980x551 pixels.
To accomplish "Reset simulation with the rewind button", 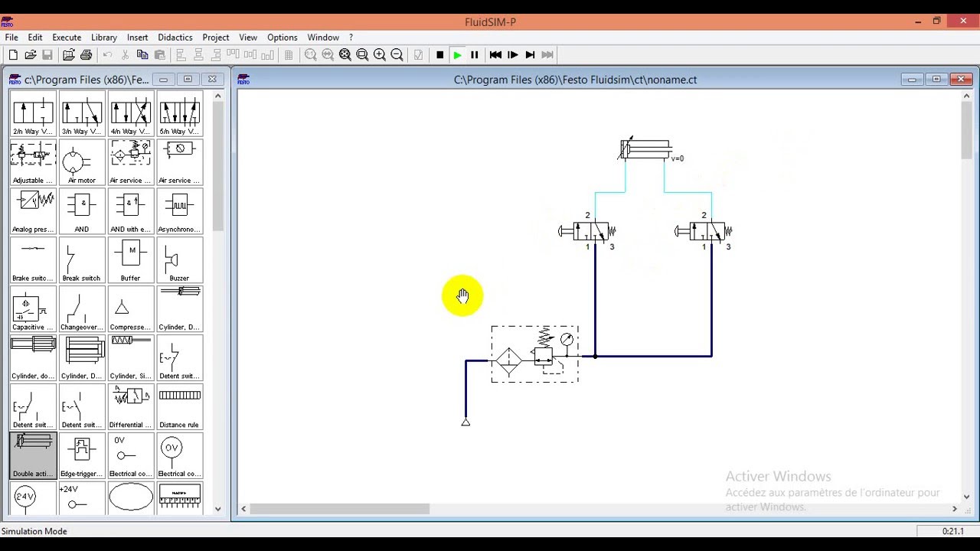I will pyautogui.click(x=495, y=55).
